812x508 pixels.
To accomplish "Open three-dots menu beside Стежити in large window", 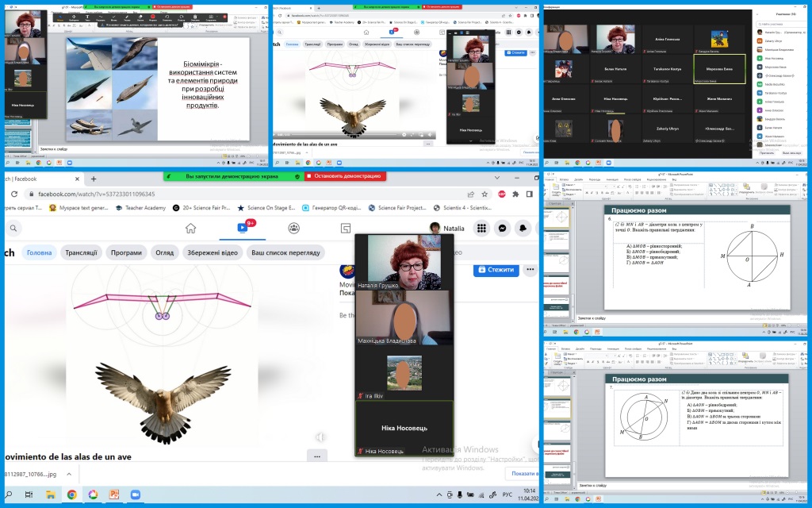I will [530, 270].
